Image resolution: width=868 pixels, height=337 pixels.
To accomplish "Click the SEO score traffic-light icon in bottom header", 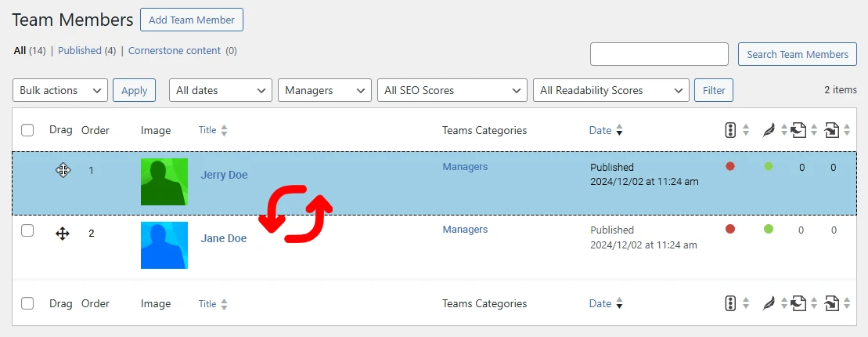I will point(729,303).
